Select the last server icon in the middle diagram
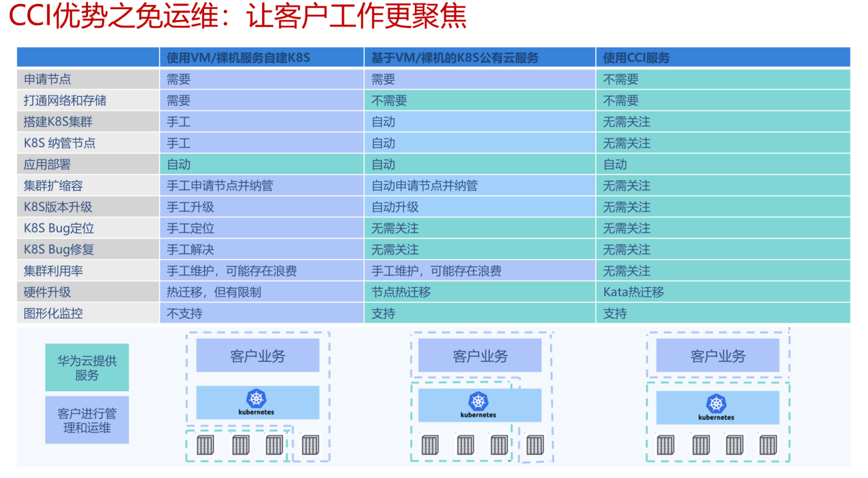 (535, 445)
